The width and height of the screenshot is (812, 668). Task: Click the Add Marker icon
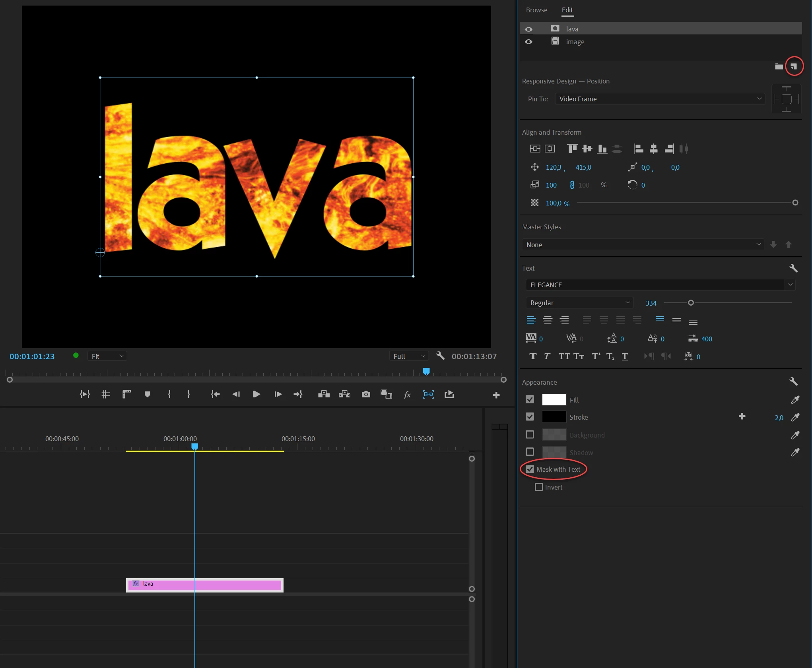coord(147,394)
